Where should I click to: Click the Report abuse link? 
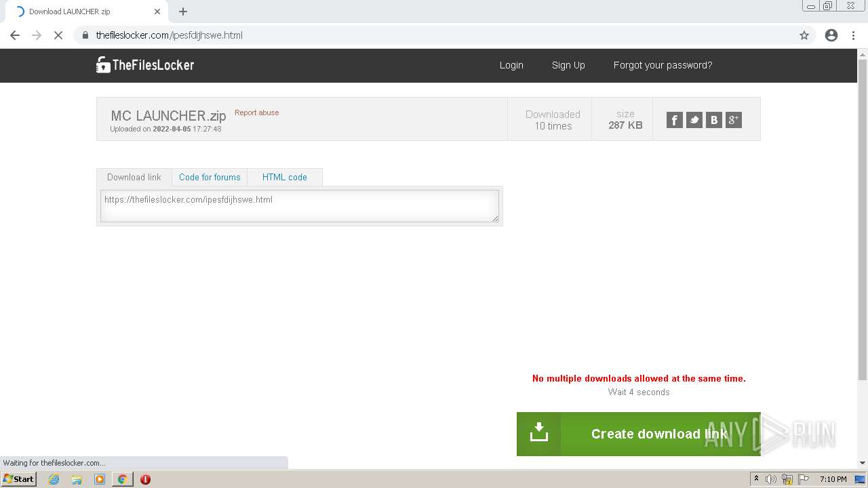tap(256, 113)
